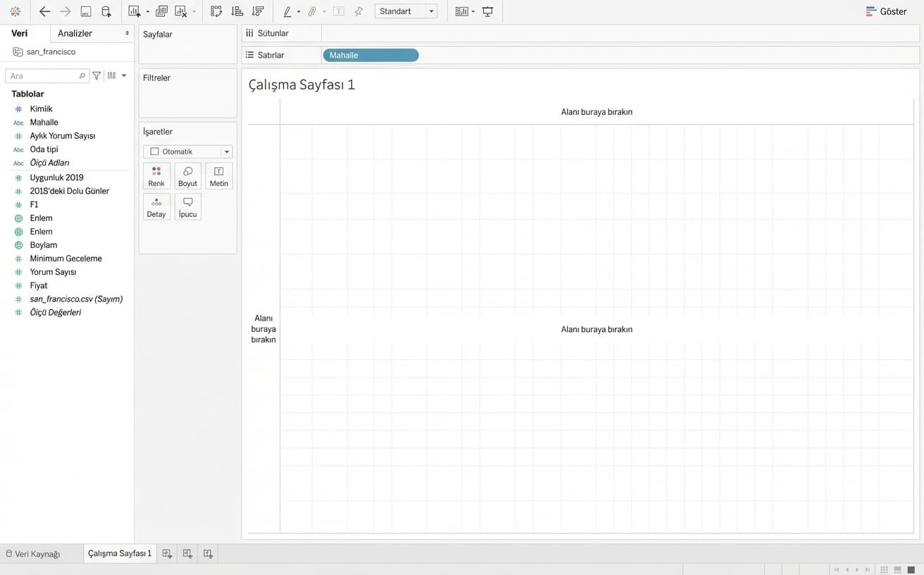Sort ascending using the toolbar icon
This screenshot has width=924, height=575.
coord(237,11)
